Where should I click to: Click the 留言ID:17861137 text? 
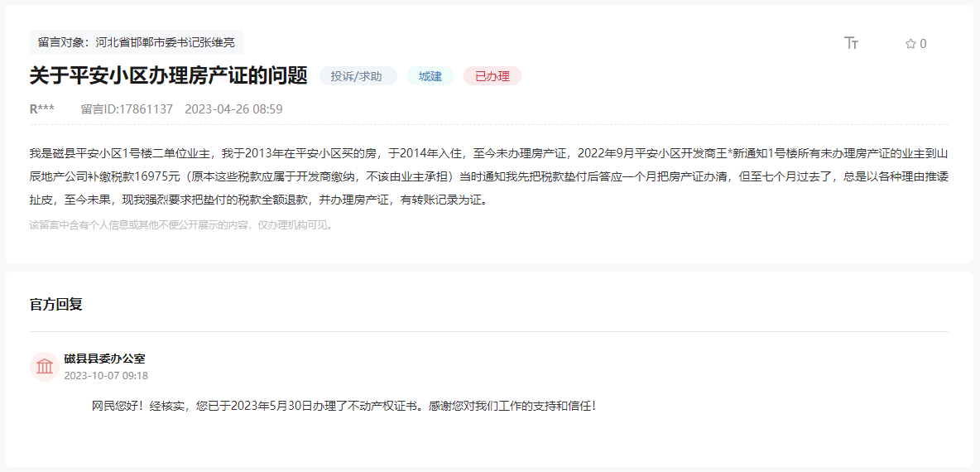point(127,109)
